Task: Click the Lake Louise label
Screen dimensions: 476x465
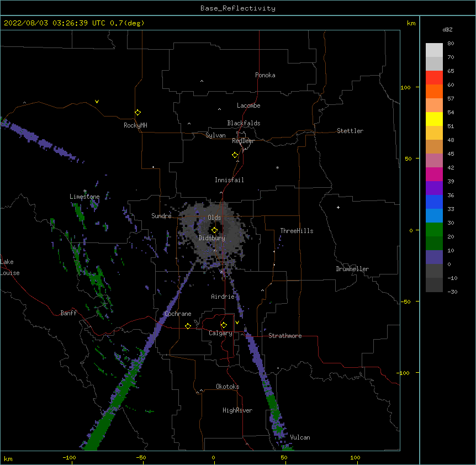Action: tap(10, 267)
